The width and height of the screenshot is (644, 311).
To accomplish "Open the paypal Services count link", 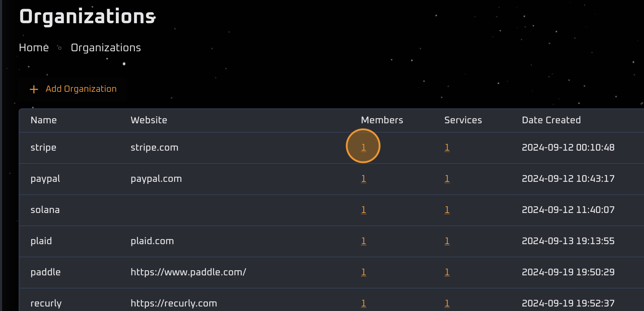I will click(447, 179).
